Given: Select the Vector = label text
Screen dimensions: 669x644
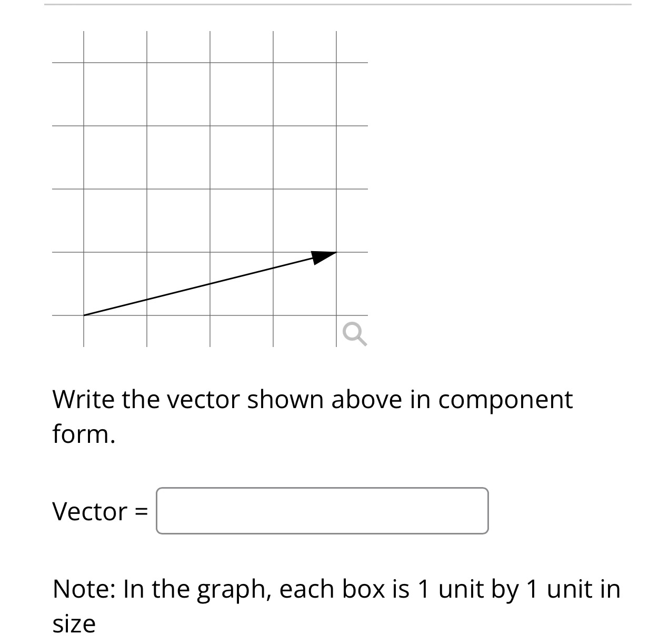Looking at the screenshot, I should coord(100,510).
